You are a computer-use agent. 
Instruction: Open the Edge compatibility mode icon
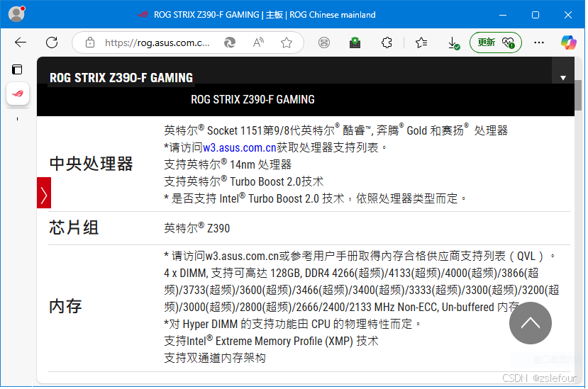pyautogui.click(x=230, y=43)
